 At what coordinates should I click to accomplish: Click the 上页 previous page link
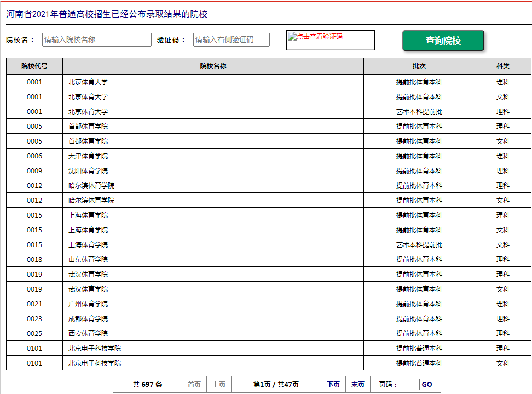click(x=219, y=385)
